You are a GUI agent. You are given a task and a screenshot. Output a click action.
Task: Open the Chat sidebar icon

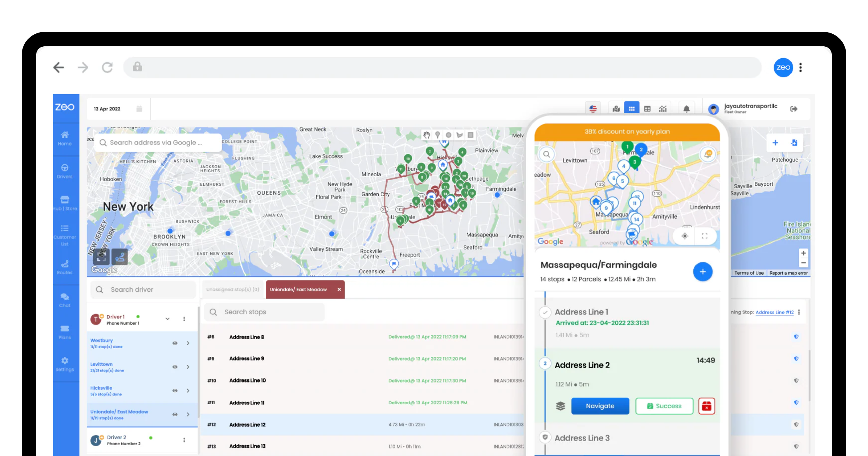pyautogui.click(x=65, y=300)
